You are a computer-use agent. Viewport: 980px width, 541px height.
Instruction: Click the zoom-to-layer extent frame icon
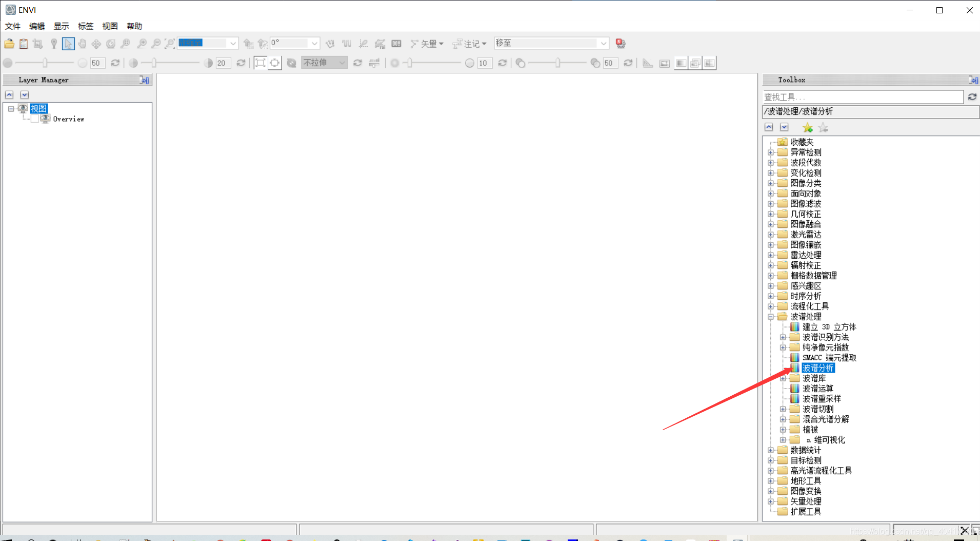tap(261, 63)
